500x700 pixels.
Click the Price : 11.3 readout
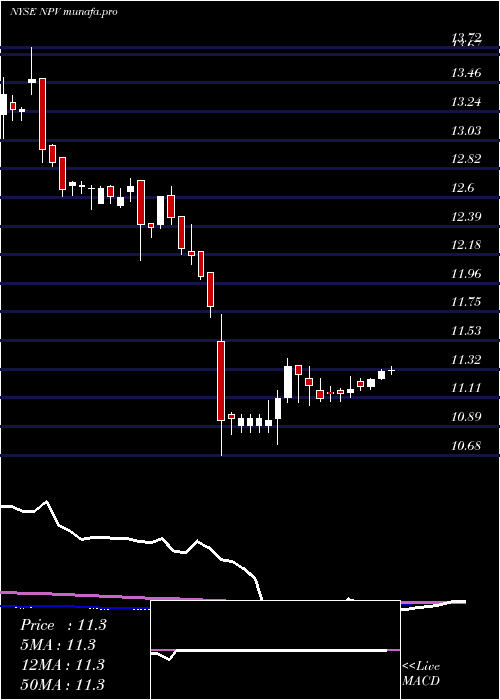click(63, 625)
